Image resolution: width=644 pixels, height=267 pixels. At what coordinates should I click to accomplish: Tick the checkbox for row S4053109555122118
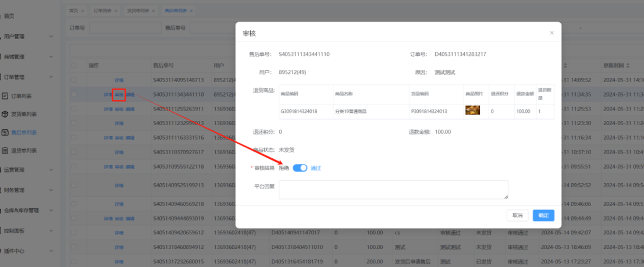73,167
